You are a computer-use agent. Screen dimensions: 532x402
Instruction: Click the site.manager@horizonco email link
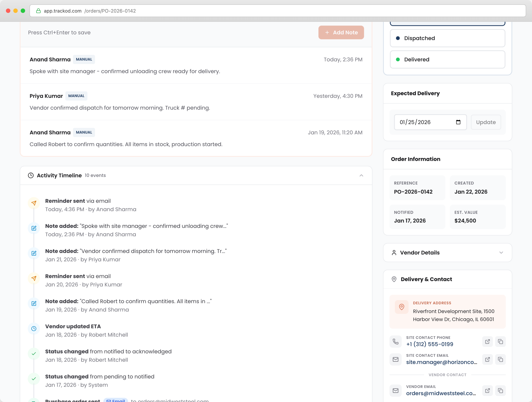(x=441, y=362)
